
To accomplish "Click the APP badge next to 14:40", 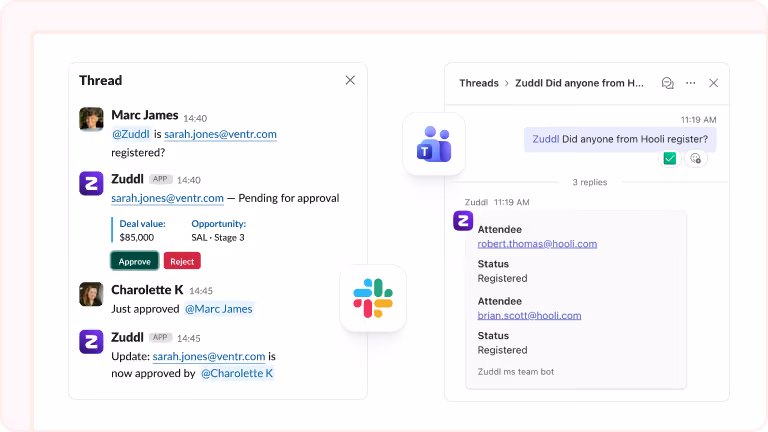I will [160, 179].
